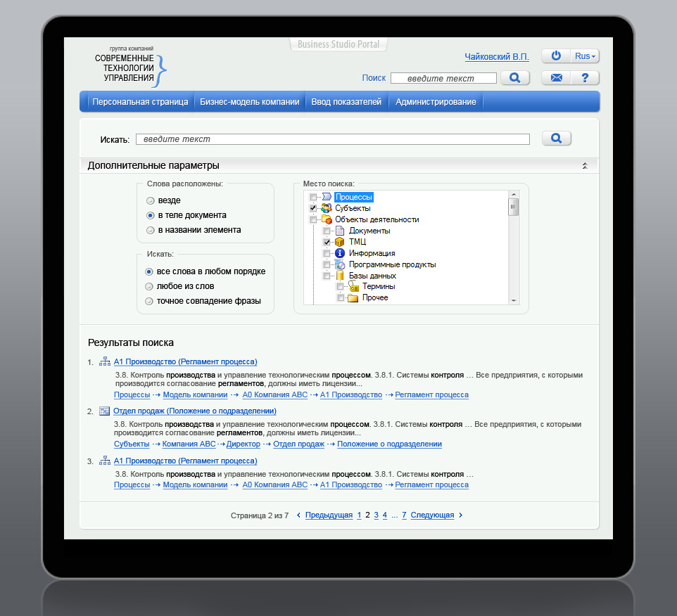Open the Положение о подразделении breadcrumb link
The image size is (677, 616).
[389, 444]
